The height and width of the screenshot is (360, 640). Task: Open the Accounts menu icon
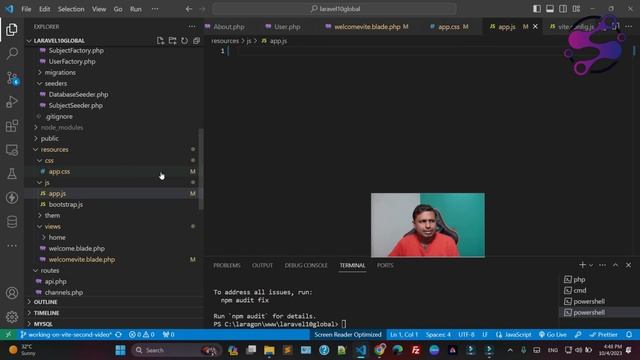pos(12,293)
